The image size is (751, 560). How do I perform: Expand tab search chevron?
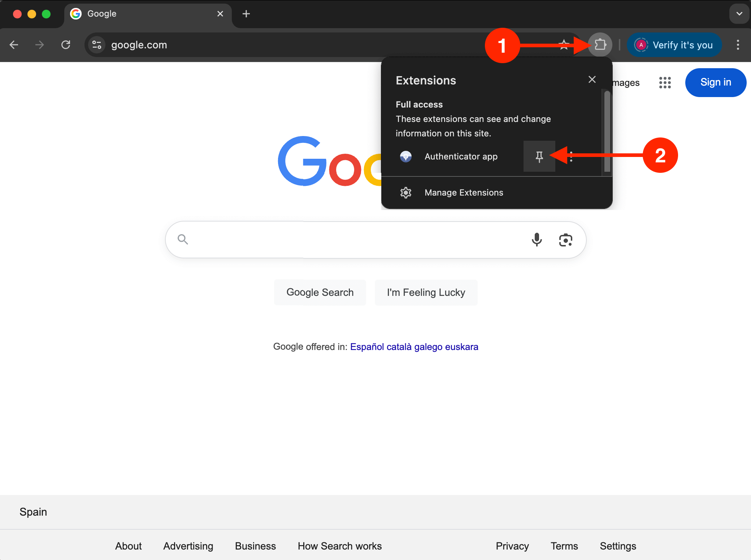pos(739,14)
